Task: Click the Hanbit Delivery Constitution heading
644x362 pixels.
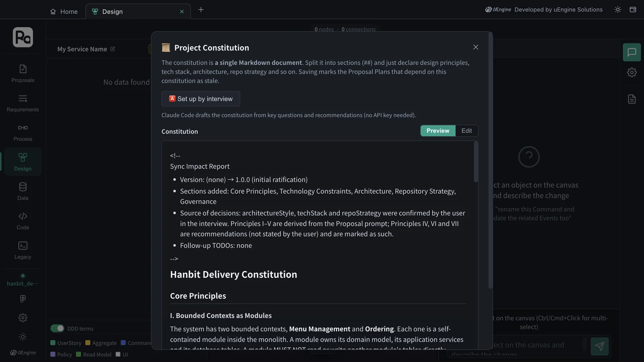Action: [233, 274]
